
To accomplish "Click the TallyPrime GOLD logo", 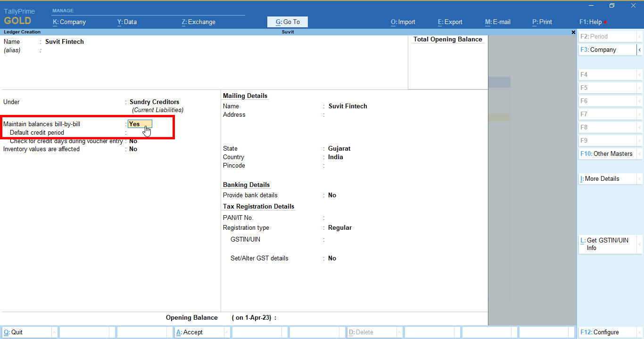I will (x=19, y=16).
